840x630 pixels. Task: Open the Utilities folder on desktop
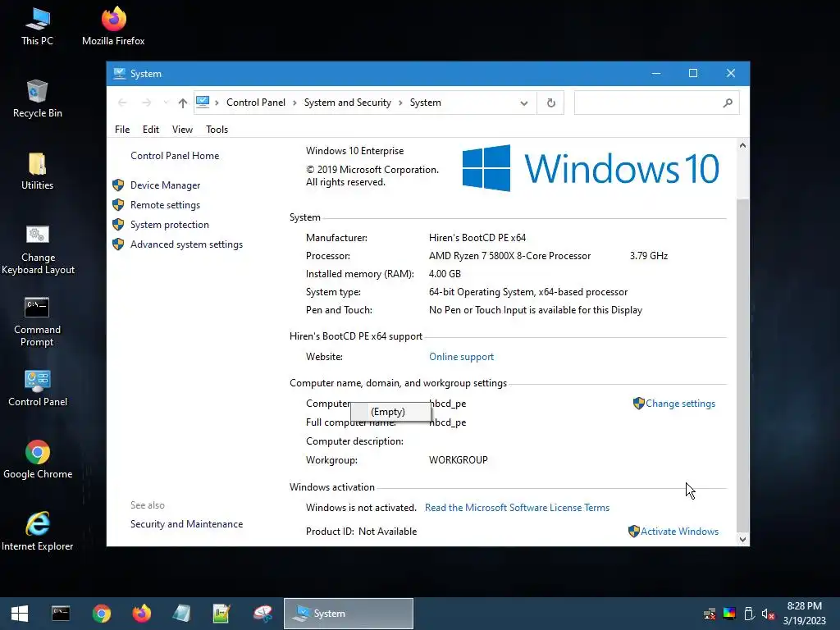(37, 171)
